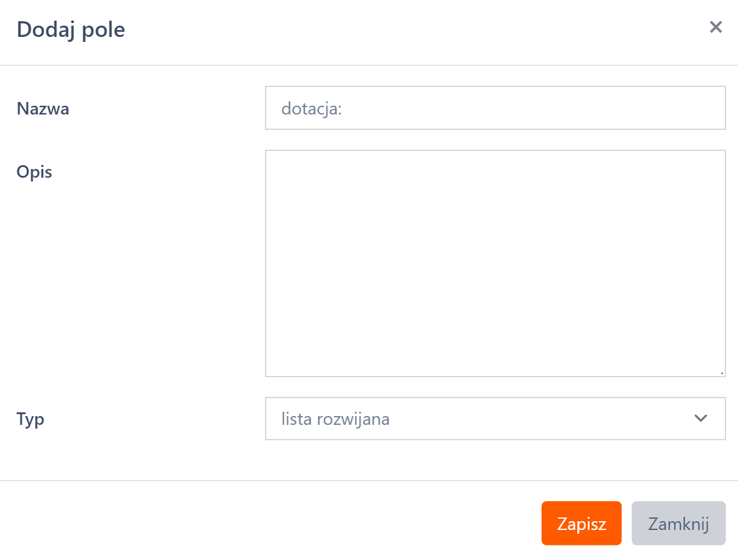The height and width of the screenshot is (560, 738).
Task: Expand the field type selector
Action: coord(495,419)
